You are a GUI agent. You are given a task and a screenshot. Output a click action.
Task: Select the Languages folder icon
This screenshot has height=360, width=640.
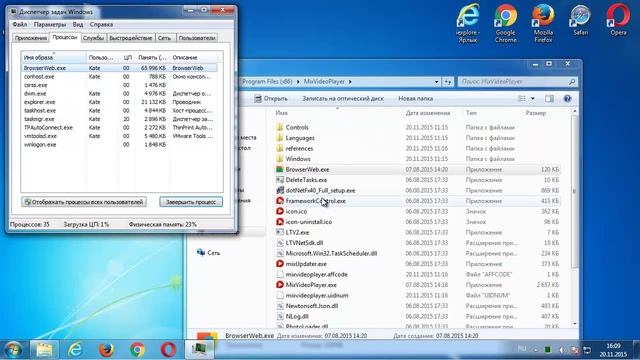pyautogui.click(x=280, y=138)
